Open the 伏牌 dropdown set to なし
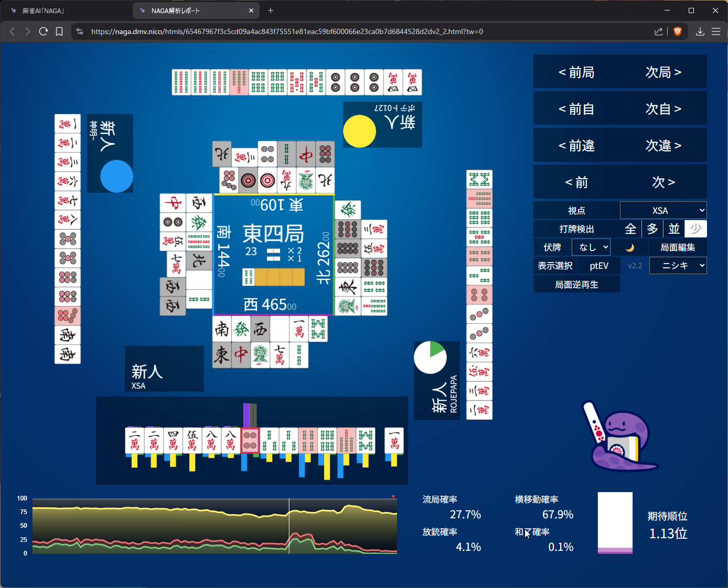 click(x=591, y=247)
